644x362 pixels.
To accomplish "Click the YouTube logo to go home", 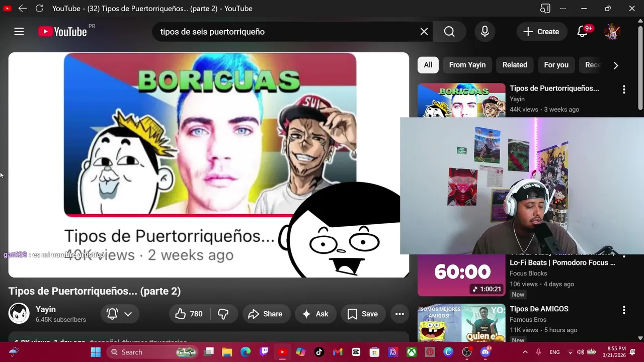I will tap(63, 32).
